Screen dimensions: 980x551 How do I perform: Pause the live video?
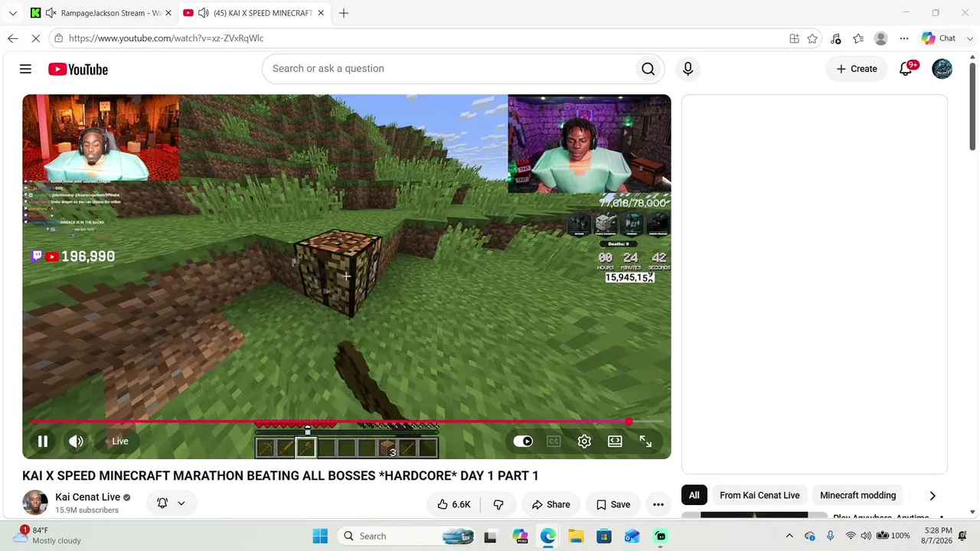43,442
